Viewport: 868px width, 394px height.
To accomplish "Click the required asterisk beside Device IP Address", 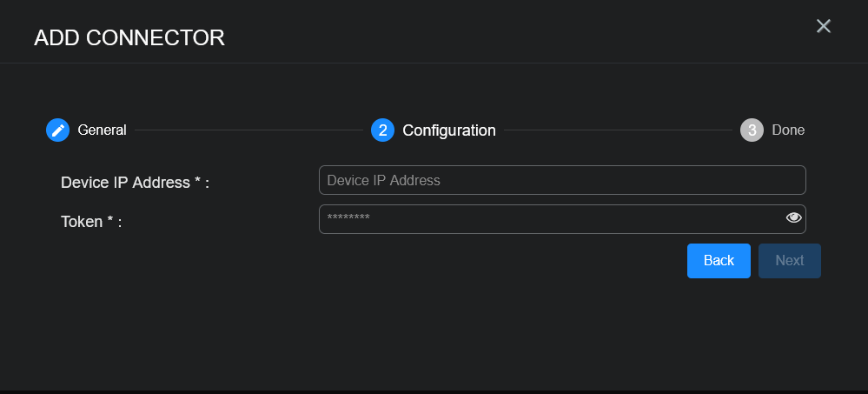I will pos(197,181).
